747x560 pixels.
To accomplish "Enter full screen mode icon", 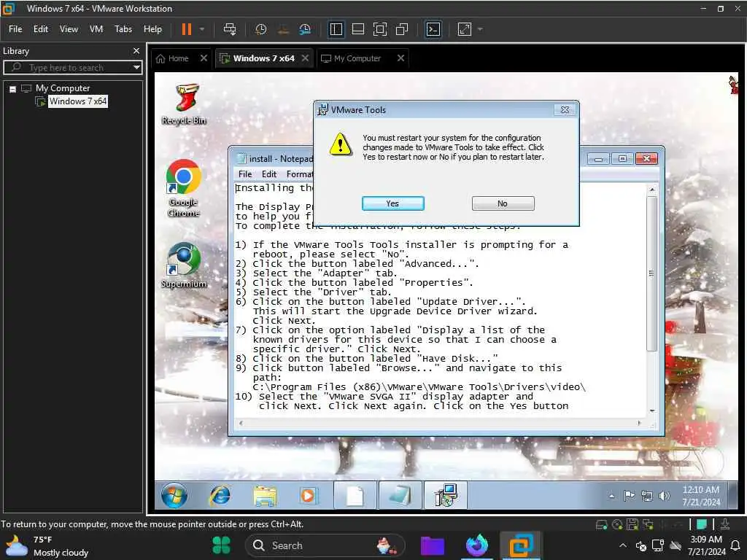I will click(x=379, y=29).
